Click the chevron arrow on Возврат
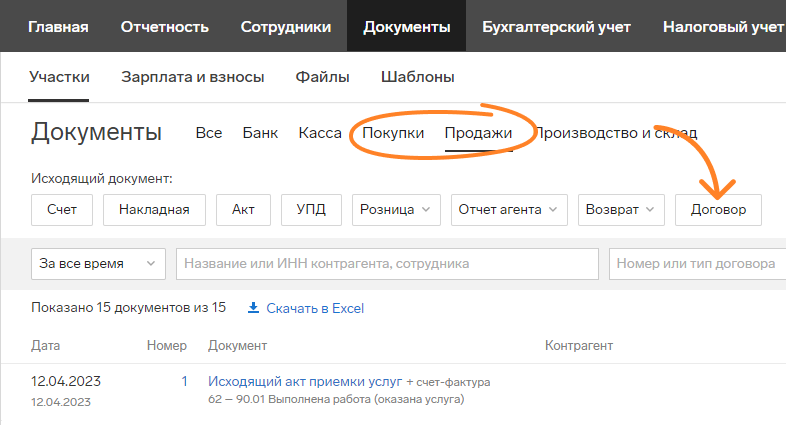This screenshot has height=425, width=786. [650, 209]
